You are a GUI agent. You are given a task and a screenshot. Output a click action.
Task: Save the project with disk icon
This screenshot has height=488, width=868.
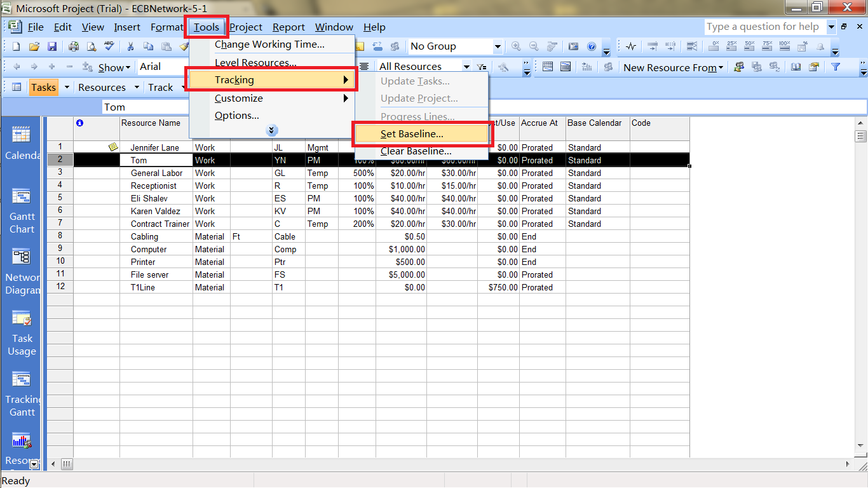[x=52, y=46]
